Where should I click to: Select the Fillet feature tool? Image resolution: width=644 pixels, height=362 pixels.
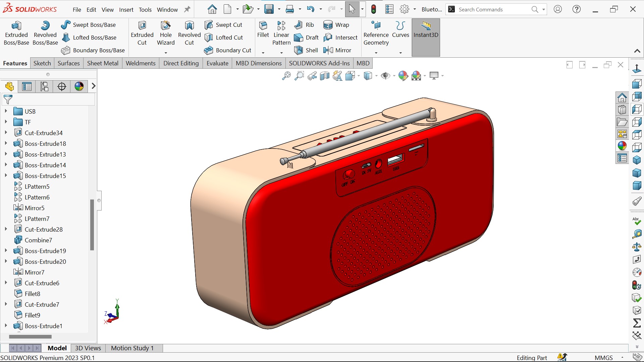click(263, 29)
